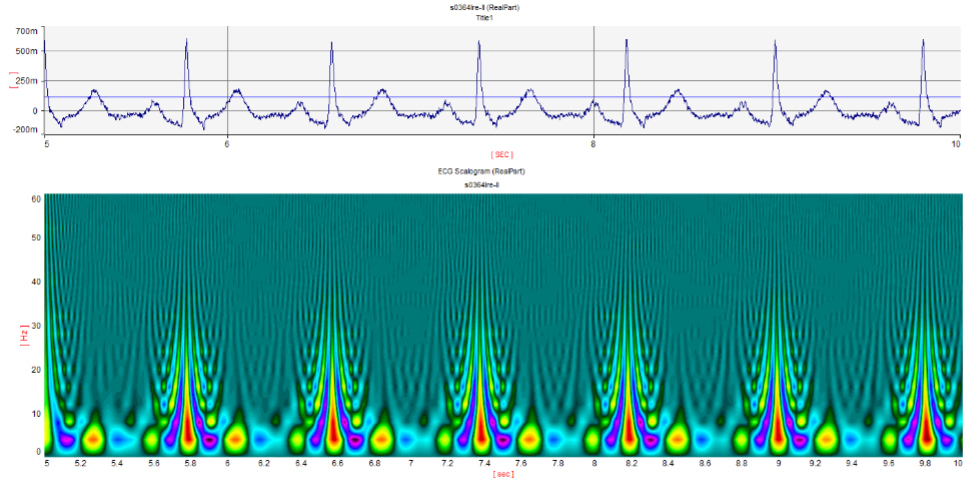Click the "6.6" scalogram time tick
964x483 pixels.
pyautogui.click(x=337, y=463)
